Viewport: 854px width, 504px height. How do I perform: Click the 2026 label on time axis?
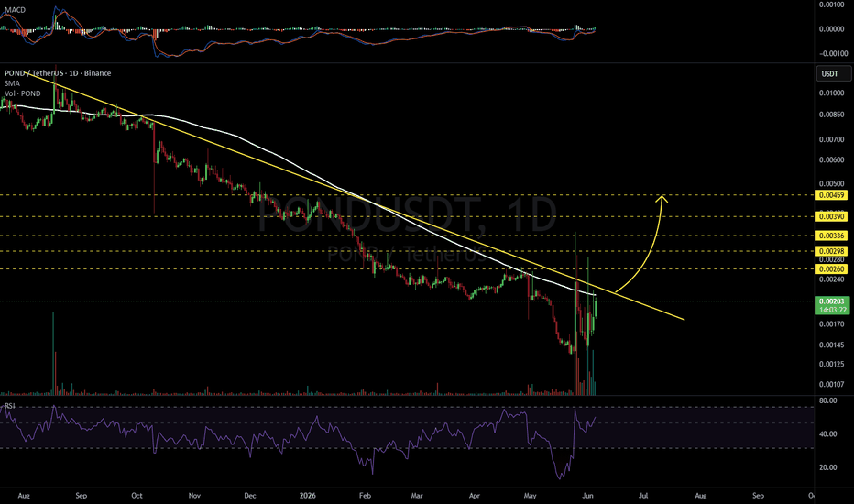click(308, 496)
